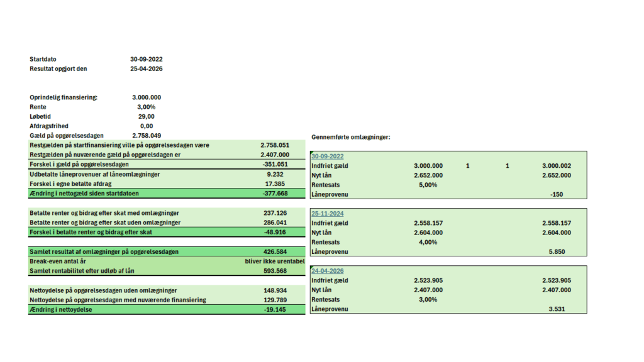Screen dimensions: 644x362
Task: Open the underlined 30-09-2022 restructuring date link
Action: [327, 156]
